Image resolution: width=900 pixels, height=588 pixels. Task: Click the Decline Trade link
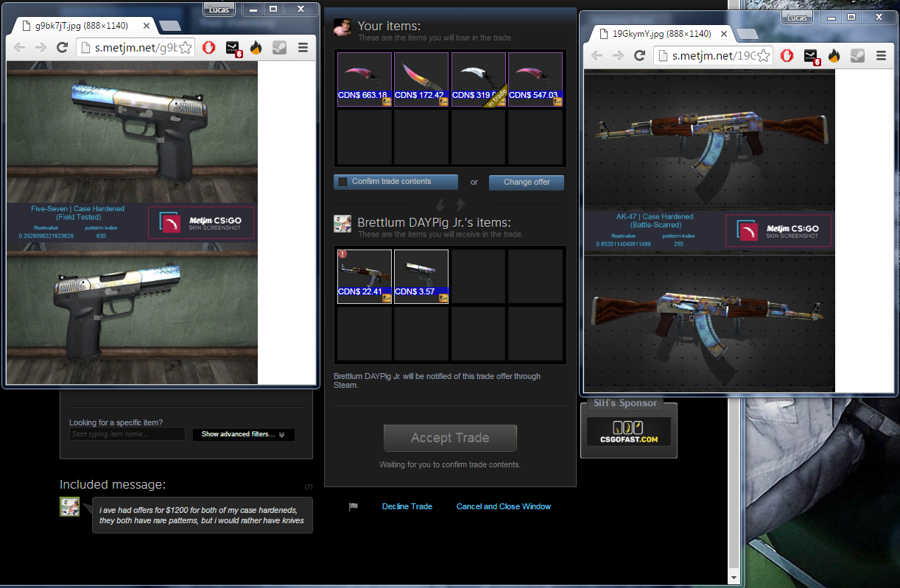(407, 506)
